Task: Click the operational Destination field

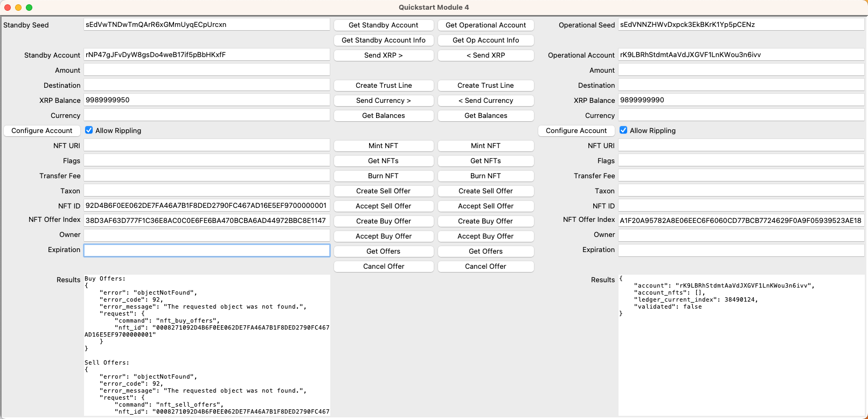Action: (x=741, y=85)
